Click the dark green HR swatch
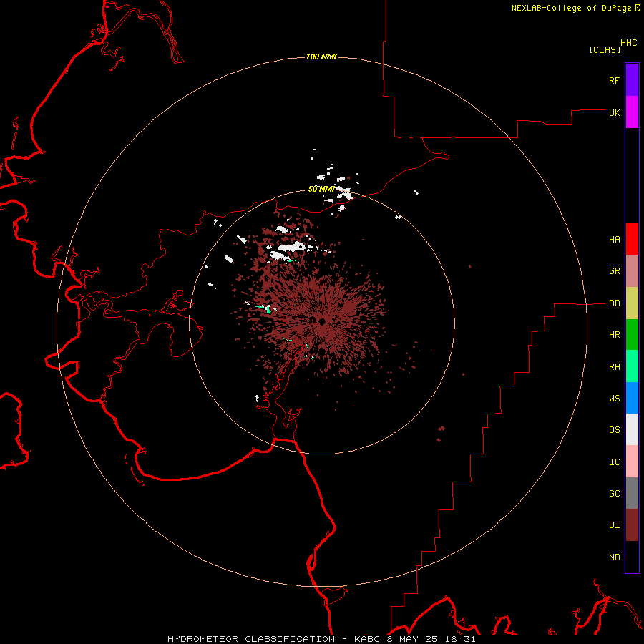The image size is (644, 644). 632,334
